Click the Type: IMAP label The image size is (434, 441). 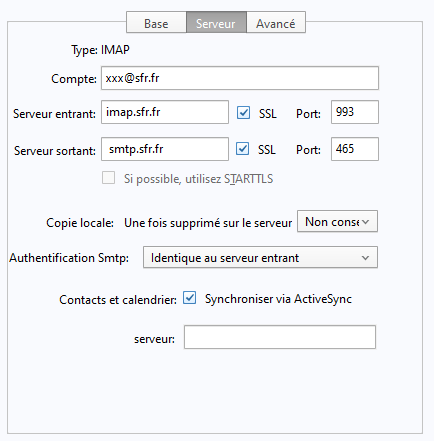click(100, 50)
